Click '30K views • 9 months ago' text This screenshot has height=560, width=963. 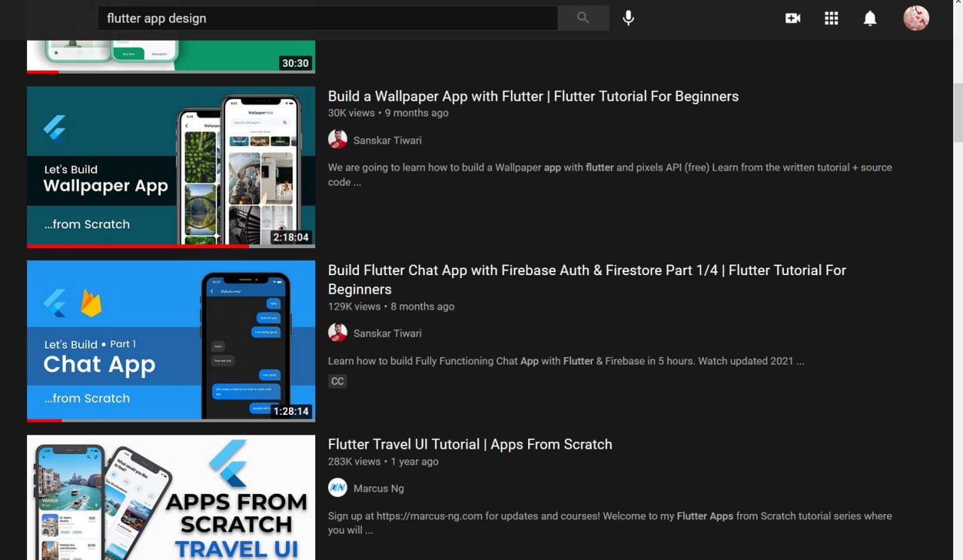[x=388, y=113]
